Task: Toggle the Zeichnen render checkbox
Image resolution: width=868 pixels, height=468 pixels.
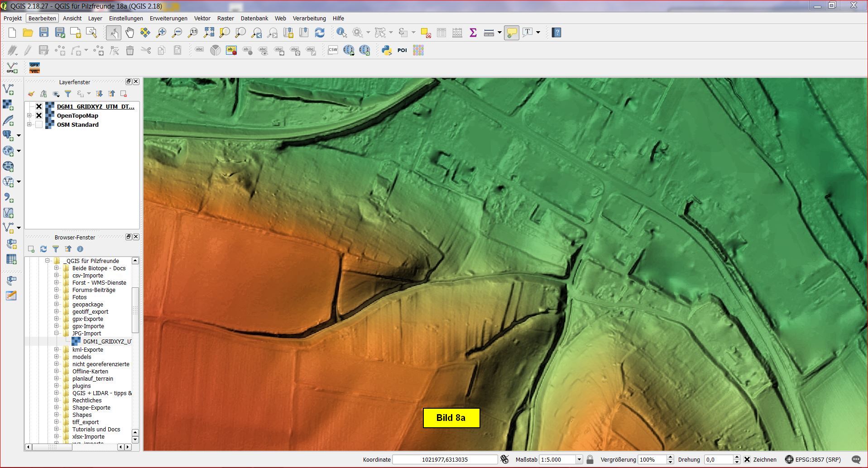Action: [747, 459]
